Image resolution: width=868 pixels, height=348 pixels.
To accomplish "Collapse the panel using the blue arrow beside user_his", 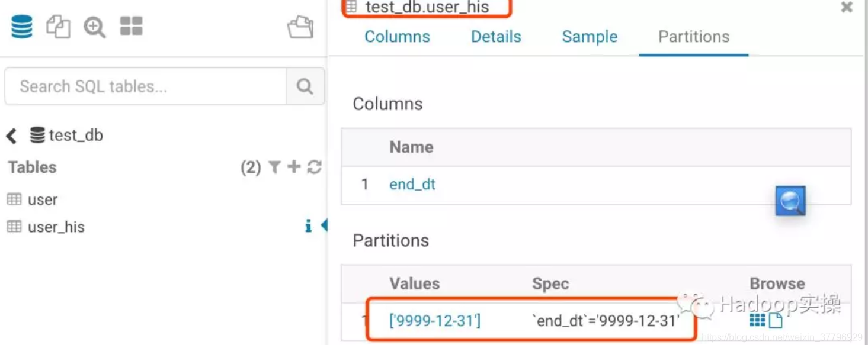I will pos(324,225).
